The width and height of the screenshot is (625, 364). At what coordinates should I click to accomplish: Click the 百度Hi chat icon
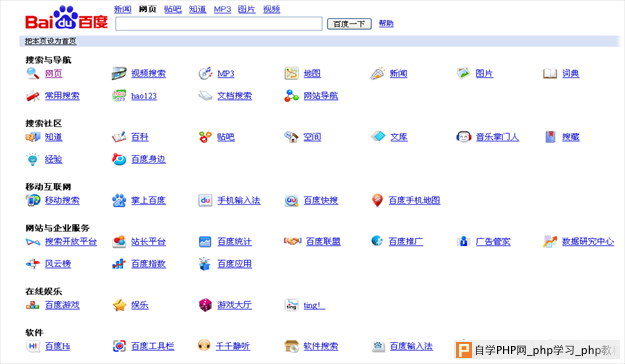[x=33, y=346]
